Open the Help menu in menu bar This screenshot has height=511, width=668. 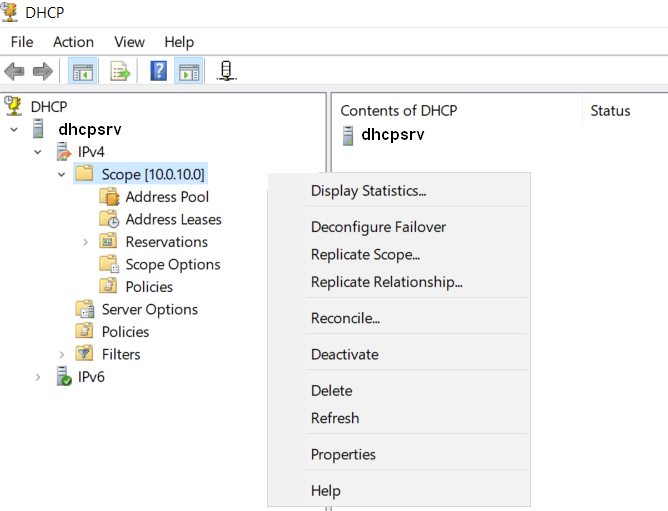pos(179,42)
